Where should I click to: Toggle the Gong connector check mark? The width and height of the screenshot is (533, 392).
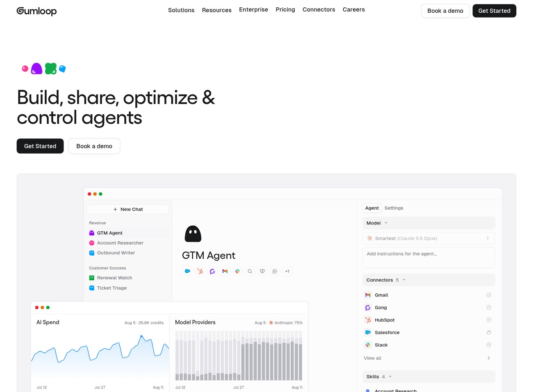pyautogui.click(x=489, y=308)
